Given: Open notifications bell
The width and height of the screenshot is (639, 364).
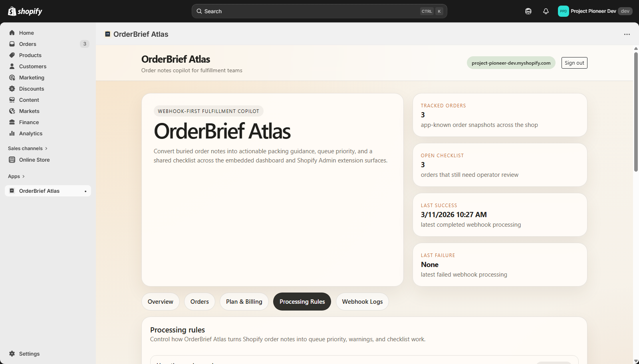Looking at the screenshot, I should (546, 11).
